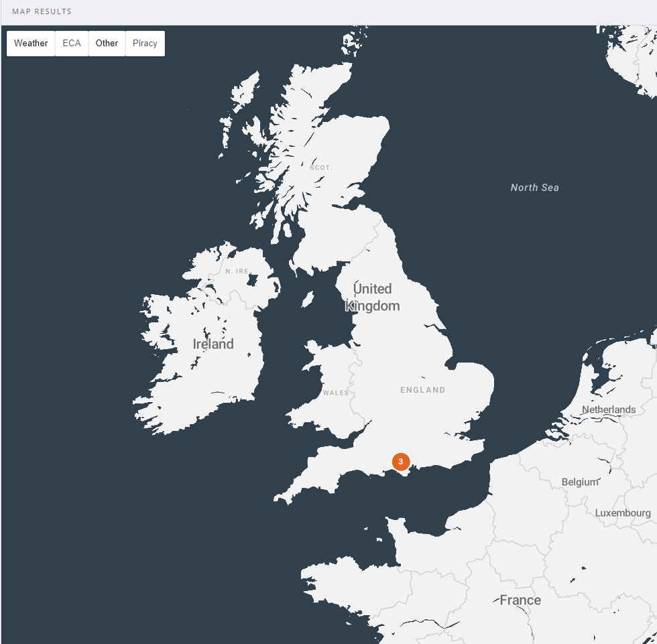The width and height of the screenshot is (657, 644).
Task: Select the SCOT. region label
Action: point(321,168)
